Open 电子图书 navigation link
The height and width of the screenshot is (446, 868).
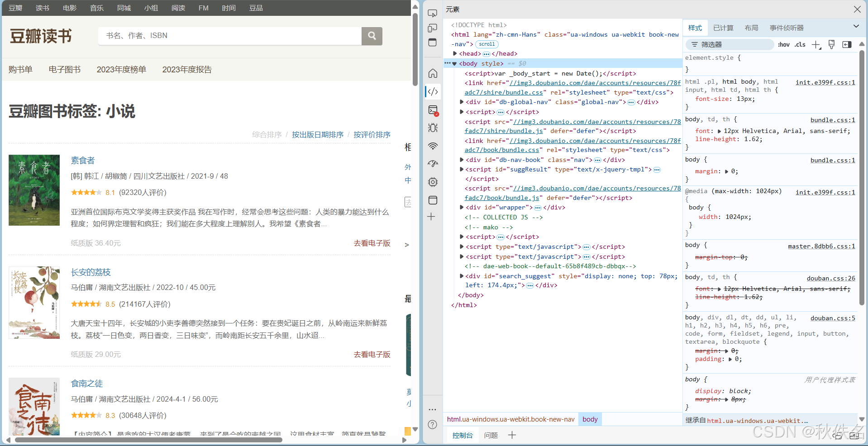pos(65,70)
